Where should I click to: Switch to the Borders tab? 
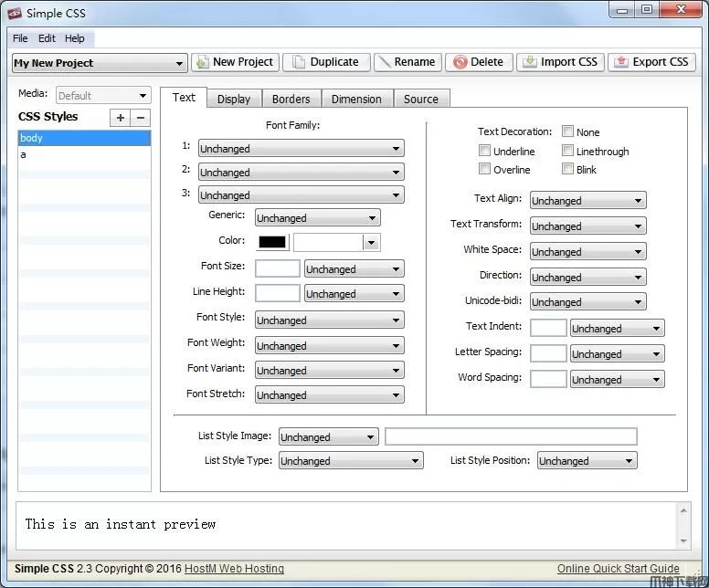pos(291,100)
